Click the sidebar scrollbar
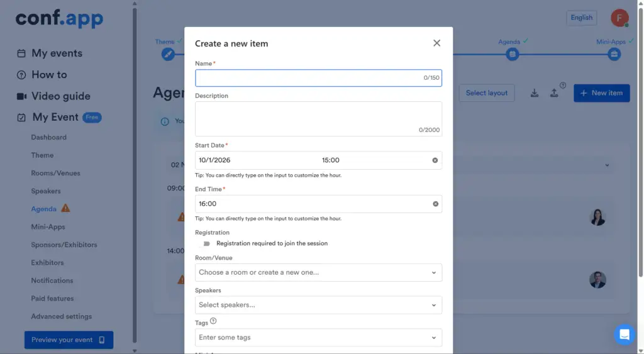Screen dimensions: 644x354 click(135, 175)
